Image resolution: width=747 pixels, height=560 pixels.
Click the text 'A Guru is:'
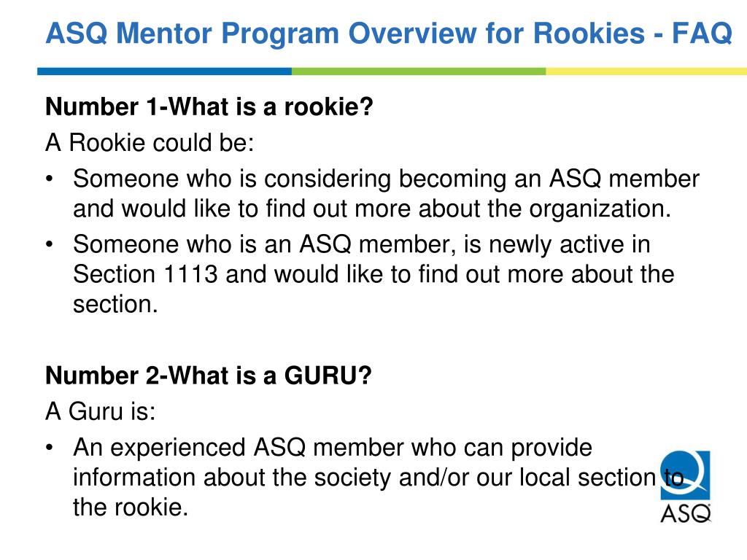[101, 411]
